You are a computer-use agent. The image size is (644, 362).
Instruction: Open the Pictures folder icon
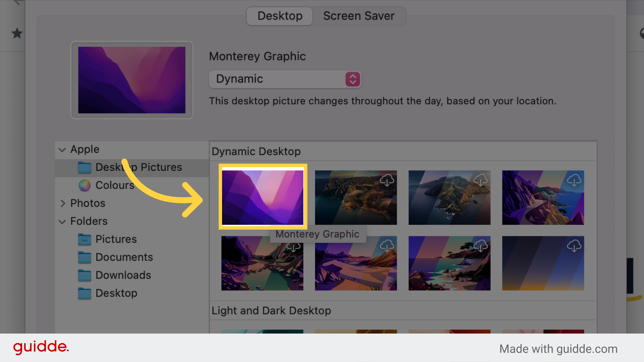click(x=85, y=239)
